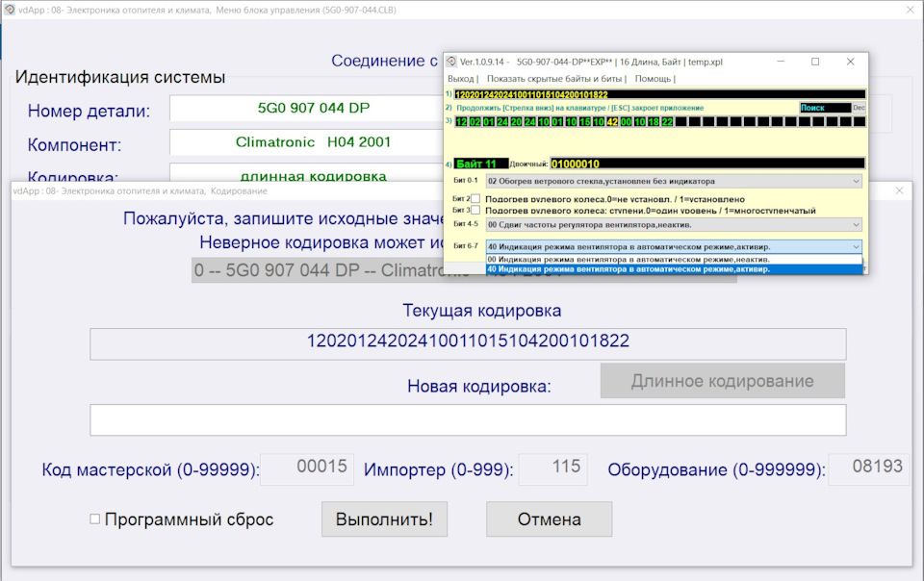Click the Код мастерской field showing 00015
Screen dimensions: 924x581
click(x=307, y=468)
